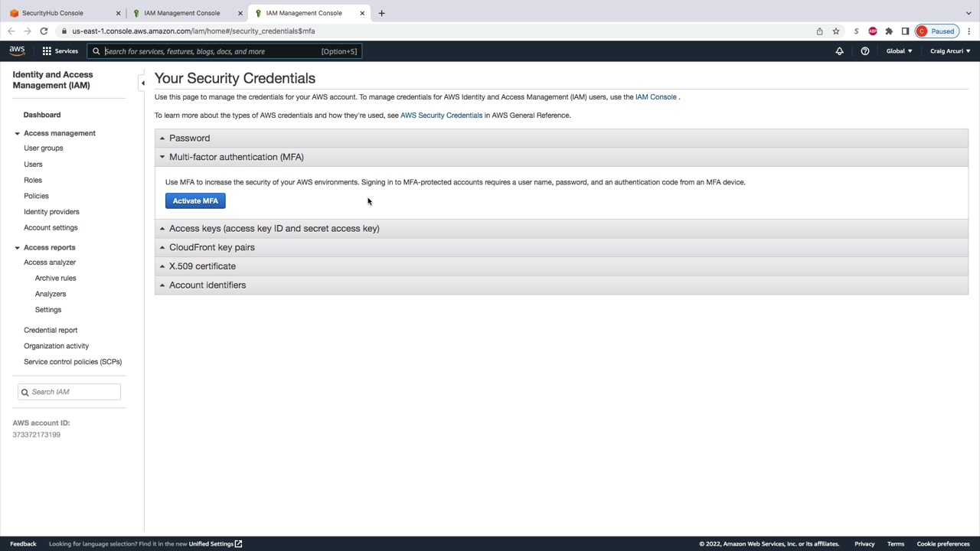Open Roles in the sidebar

point(33,181)
